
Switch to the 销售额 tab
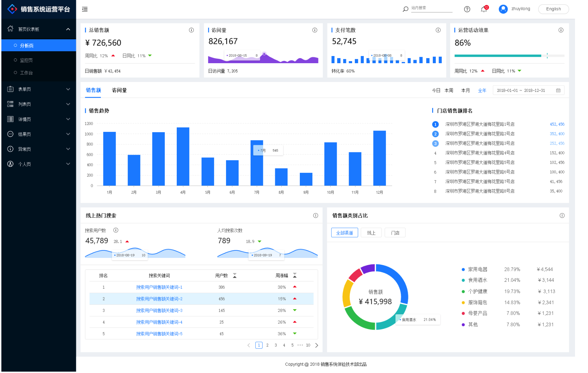[x=93, y=90]
